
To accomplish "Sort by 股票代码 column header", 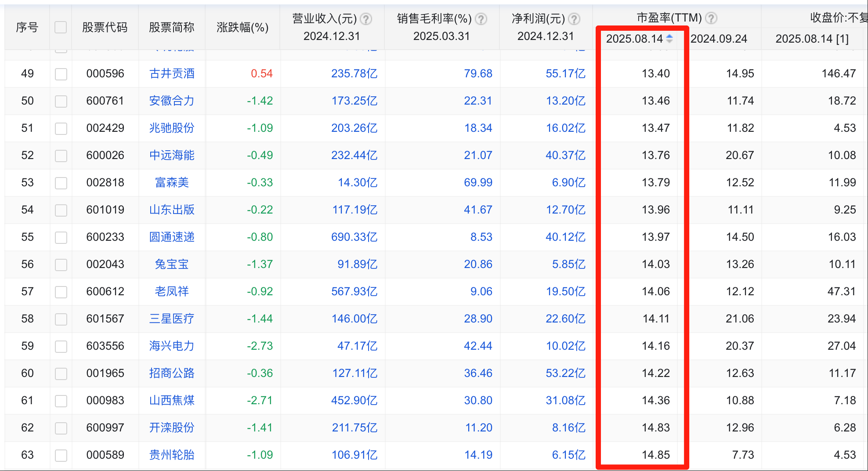I will [105, 27].
